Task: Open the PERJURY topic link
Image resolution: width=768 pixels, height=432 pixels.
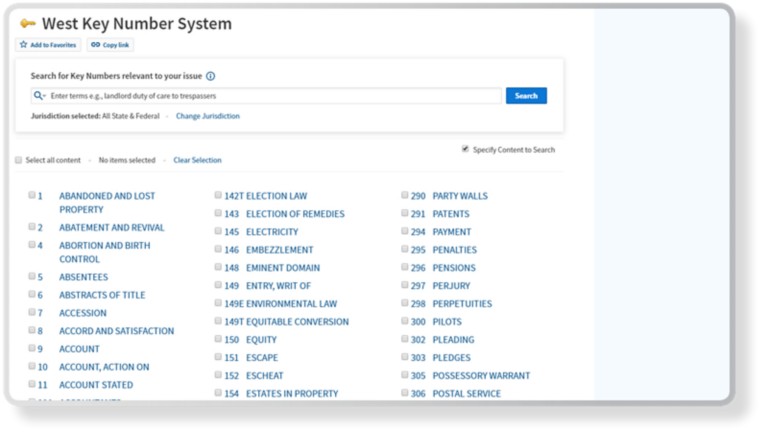Action: coord(452,286)
